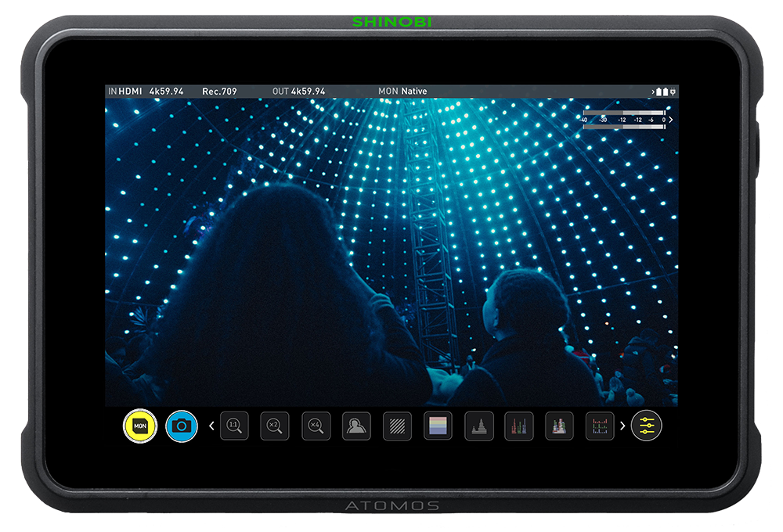Enable the focus peaking silhouette tool

click(x=356, y=426)
